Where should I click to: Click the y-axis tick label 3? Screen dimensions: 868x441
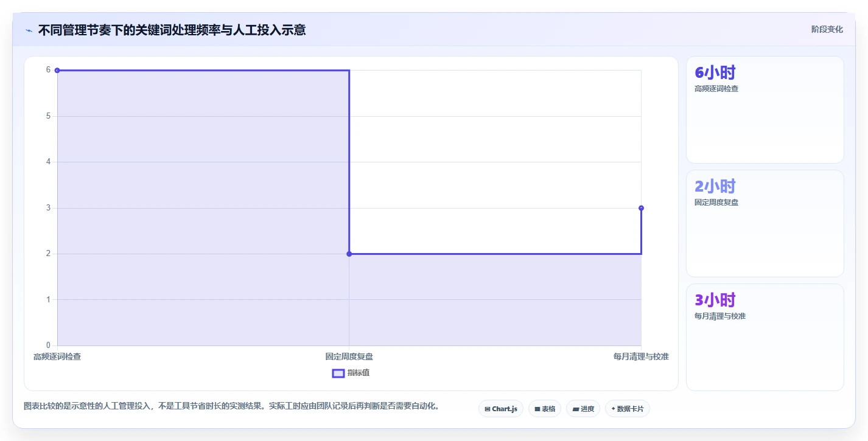click(x=48, y=208)
